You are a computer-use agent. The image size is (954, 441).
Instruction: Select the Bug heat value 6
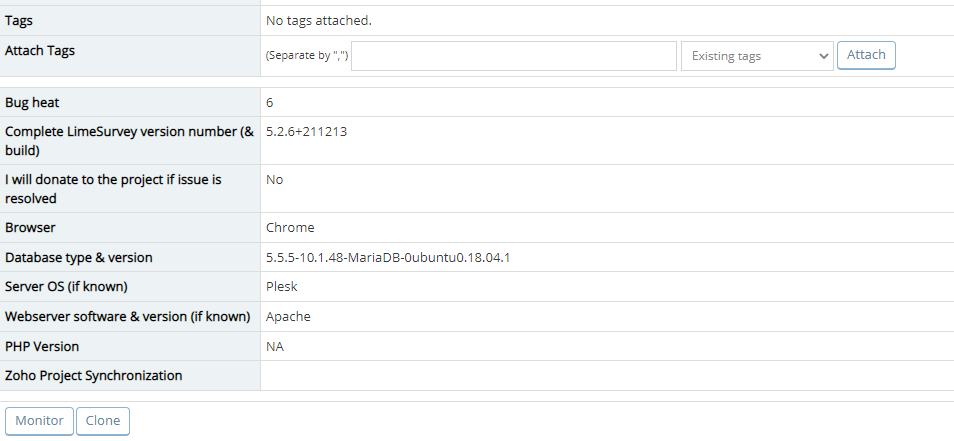pos(270,102)
